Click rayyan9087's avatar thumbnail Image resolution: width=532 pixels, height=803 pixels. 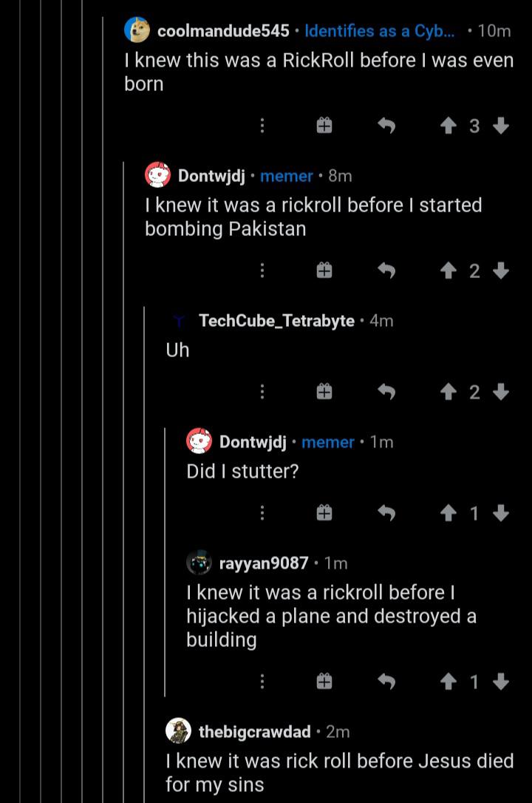[x=199, y=563]
